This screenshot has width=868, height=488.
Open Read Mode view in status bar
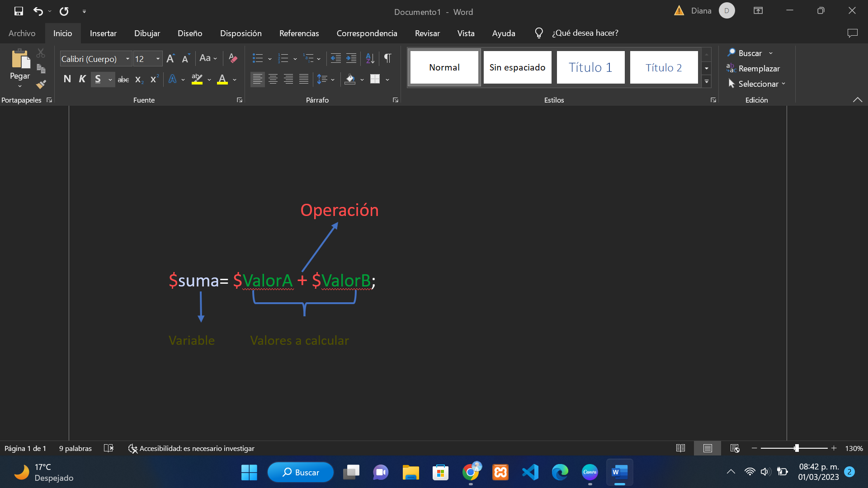(x=680, y=448)
